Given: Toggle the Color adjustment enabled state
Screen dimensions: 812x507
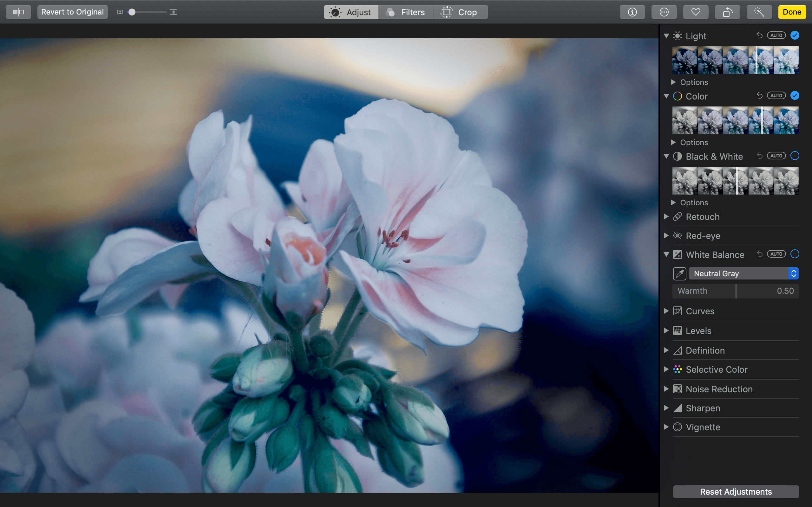Looking at the screenshot, I should tap(795, 96).
